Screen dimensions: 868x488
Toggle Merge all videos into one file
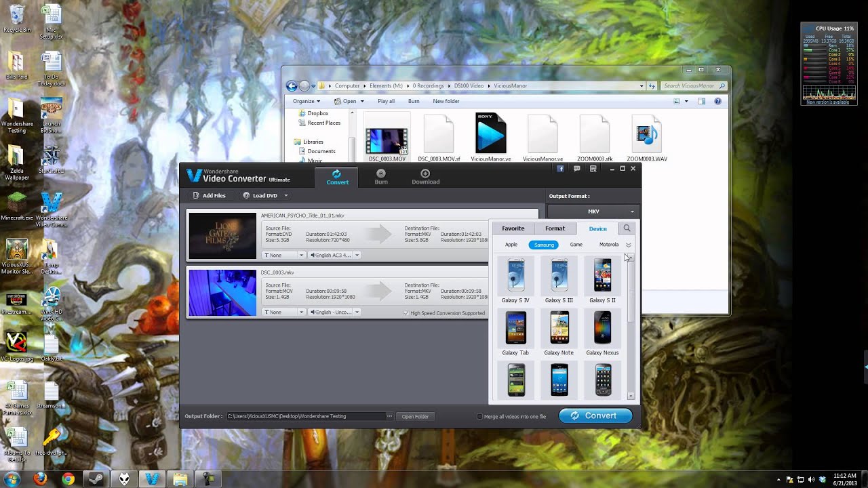(x=479, y=416)
